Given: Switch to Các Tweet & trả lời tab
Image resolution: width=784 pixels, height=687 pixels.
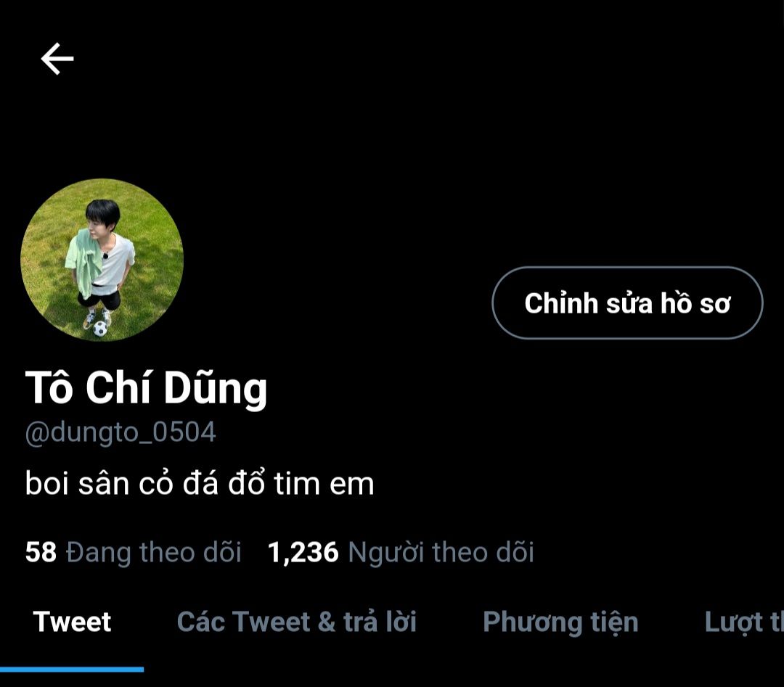Looking at the screenshot, I should point(296,622).
